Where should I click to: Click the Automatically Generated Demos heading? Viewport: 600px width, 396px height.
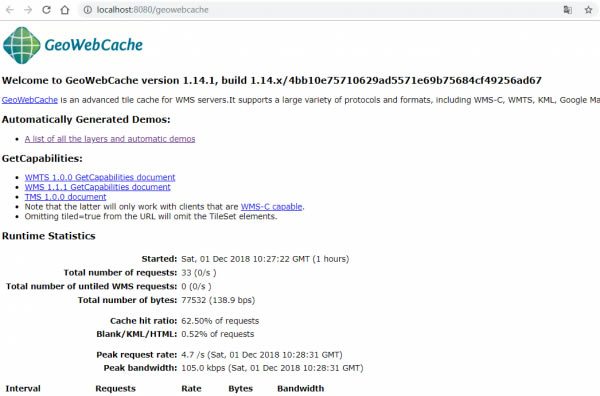point(86,119)
